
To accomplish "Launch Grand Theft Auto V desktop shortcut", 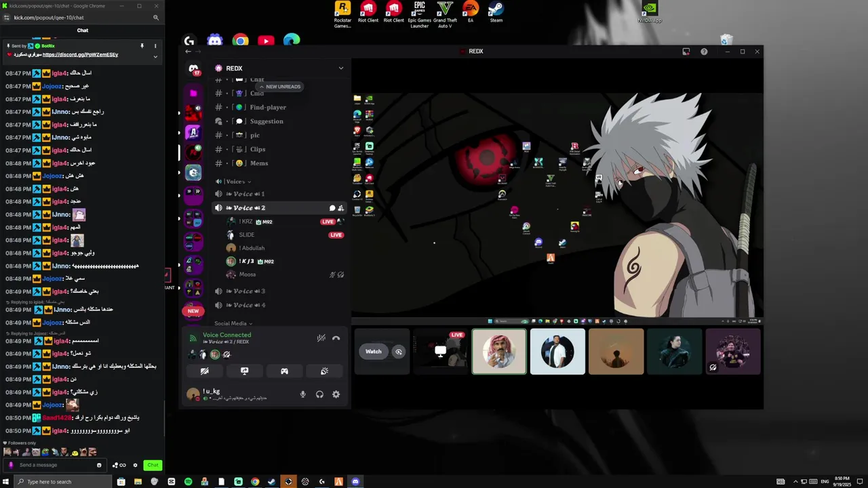I will pyautogui.click(x=445, y=14).
